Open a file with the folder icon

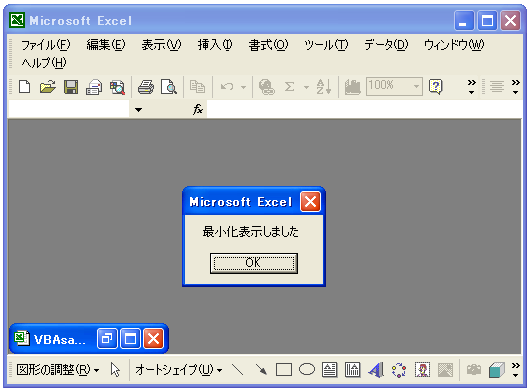click(x=48, y=87)
